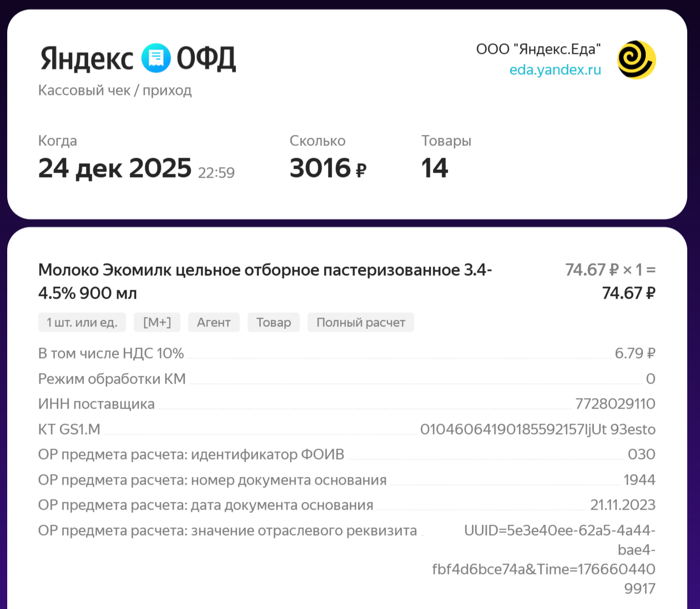Click the receipt date 24 дек 2025
Viewport: 700px width, 609px height.
115,168
